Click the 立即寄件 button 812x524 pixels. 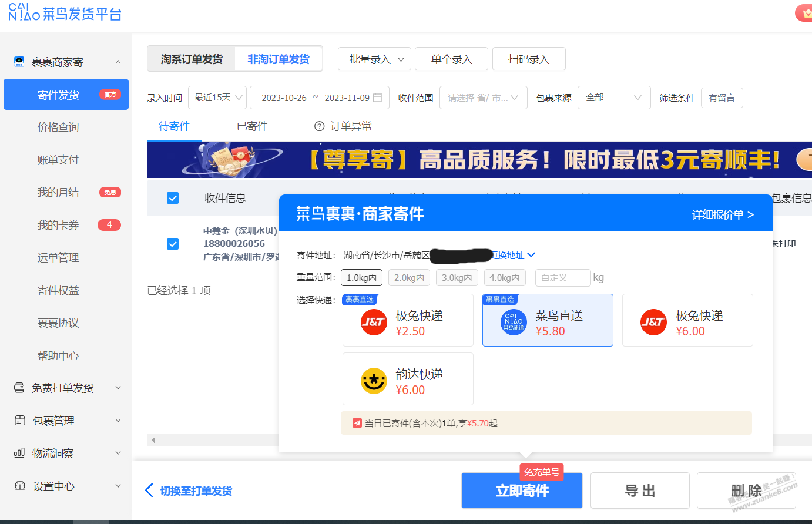click(x=522, y=491)
